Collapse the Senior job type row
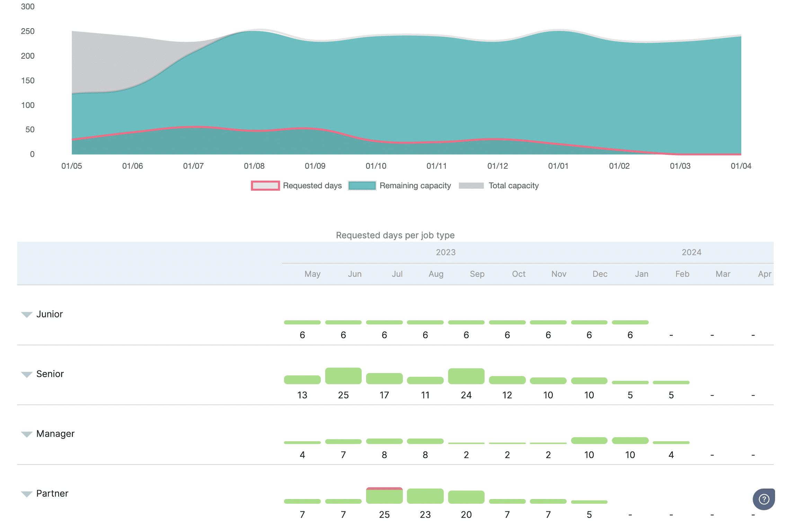This screenshot has height=532, width=787. pos(27,374)
